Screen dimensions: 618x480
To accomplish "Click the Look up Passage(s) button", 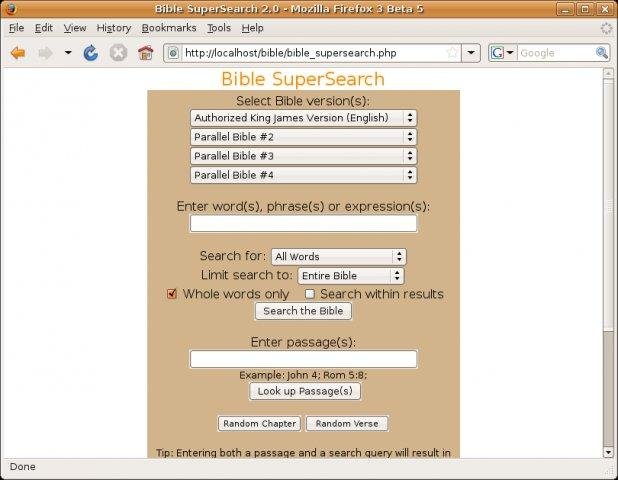I will tap(305, 391).
